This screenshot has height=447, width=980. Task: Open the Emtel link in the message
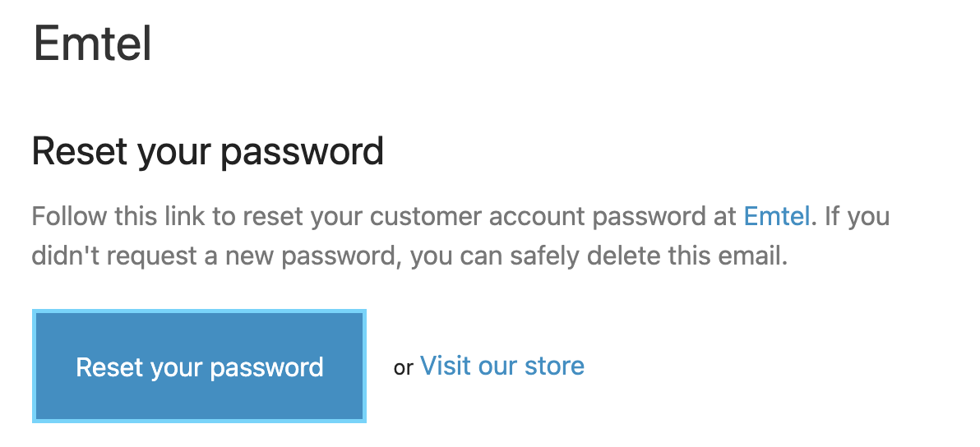point(777,218)
